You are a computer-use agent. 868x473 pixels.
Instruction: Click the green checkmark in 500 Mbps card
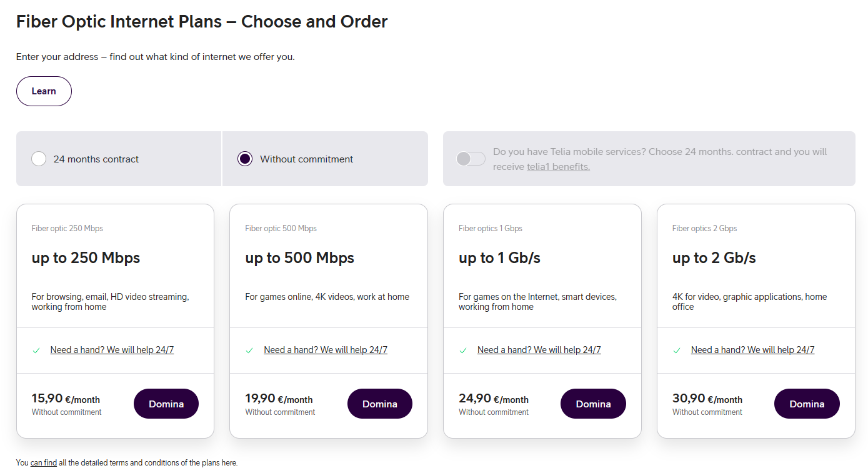tap(249, 351)
